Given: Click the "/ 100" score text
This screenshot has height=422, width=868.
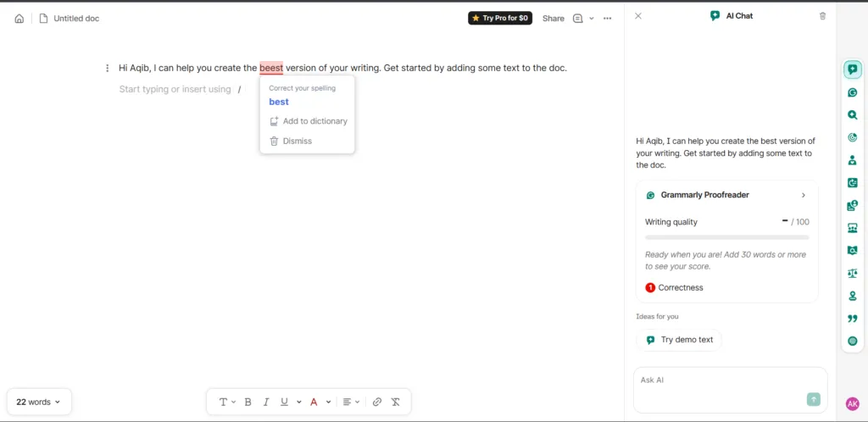Looking at the screenshot, I should (800, 222).
